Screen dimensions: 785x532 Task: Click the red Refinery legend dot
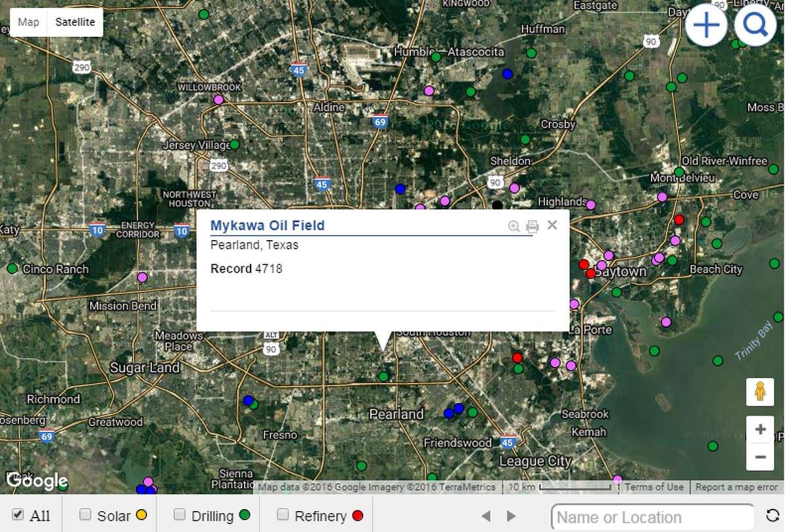point(357,516)
